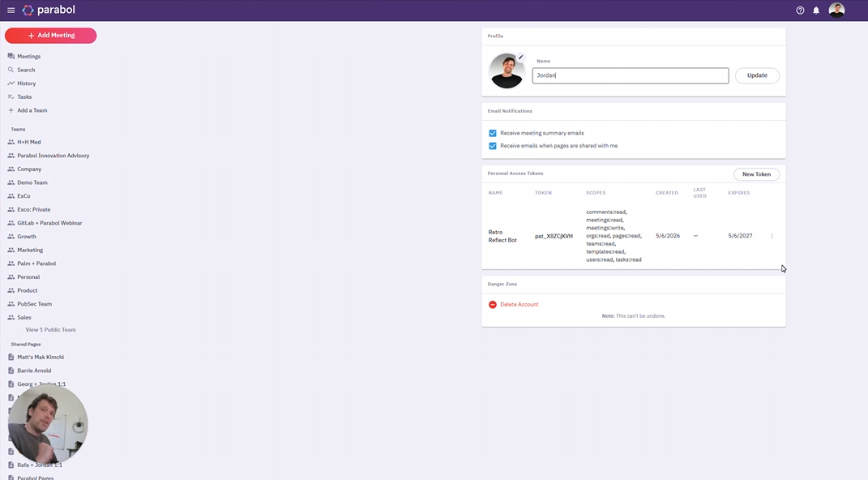
Task: Open Parabol Innovation Advisory team
Action: pyautogui.click(x=53, y=156)
